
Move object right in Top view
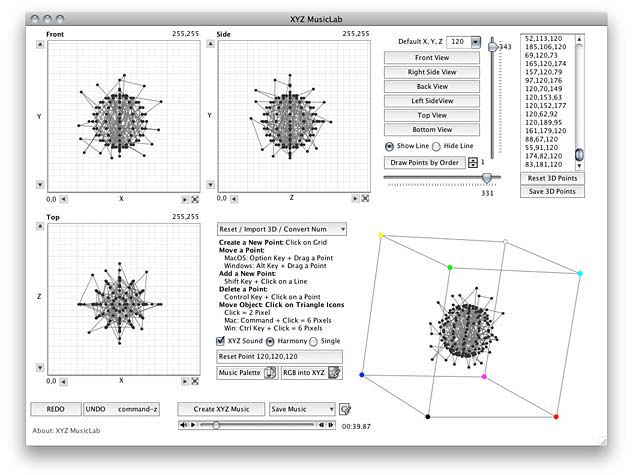click(x=185, y=381)
